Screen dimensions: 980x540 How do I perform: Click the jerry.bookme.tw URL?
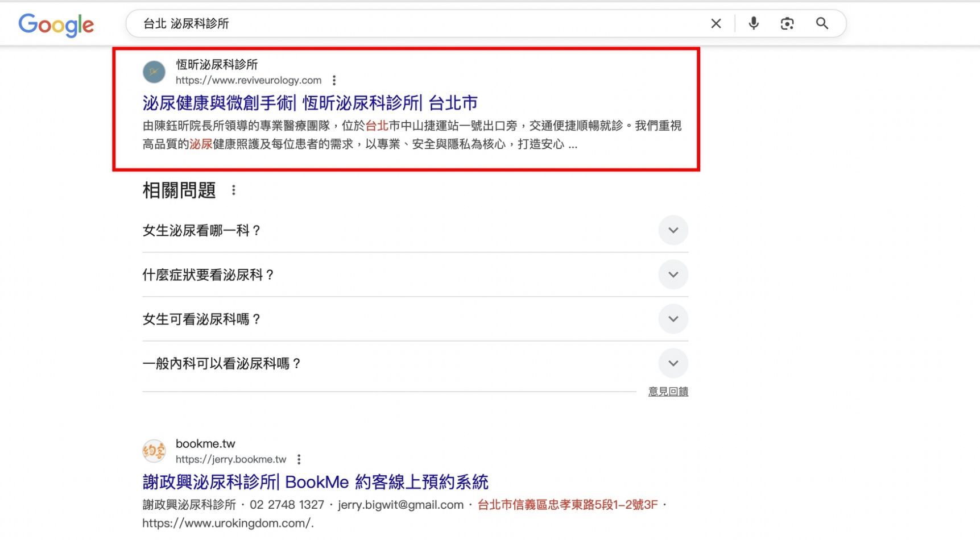pyautogui.click(x=231, y=459)
